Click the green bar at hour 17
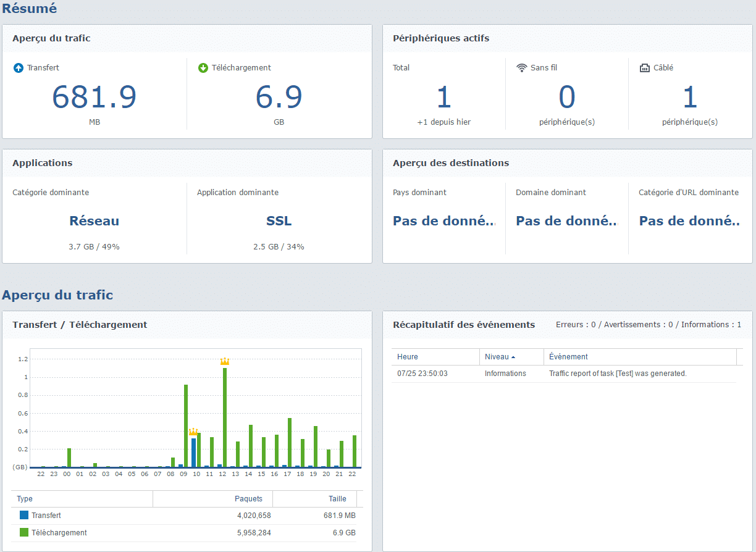This screenshot has height=552, width=756. (x=290, y=443)
